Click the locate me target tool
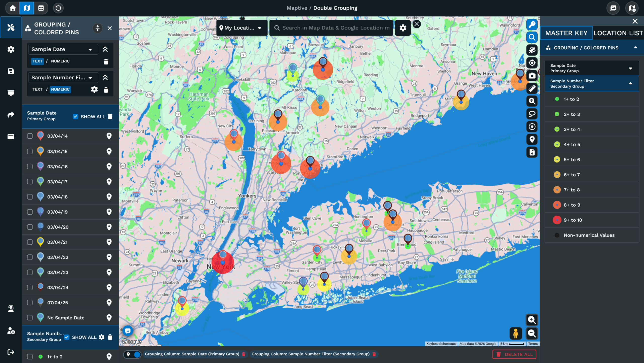The height and width of the screenshot is (363, 644). click(532, 63)
